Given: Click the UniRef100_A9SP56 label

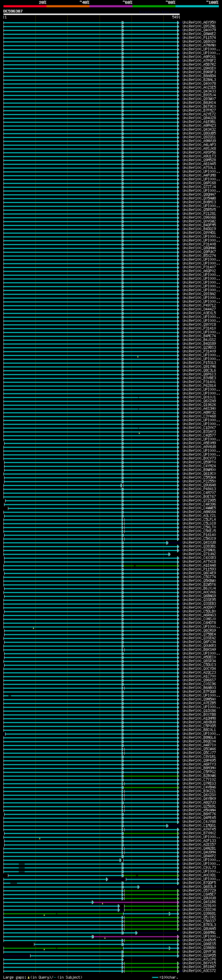Looking at the screenshot, I should (199, 153).
